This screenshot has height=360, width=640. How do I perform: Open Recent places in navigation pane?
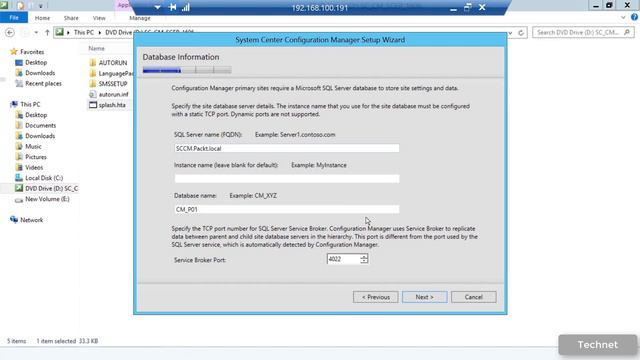(43, 83)
